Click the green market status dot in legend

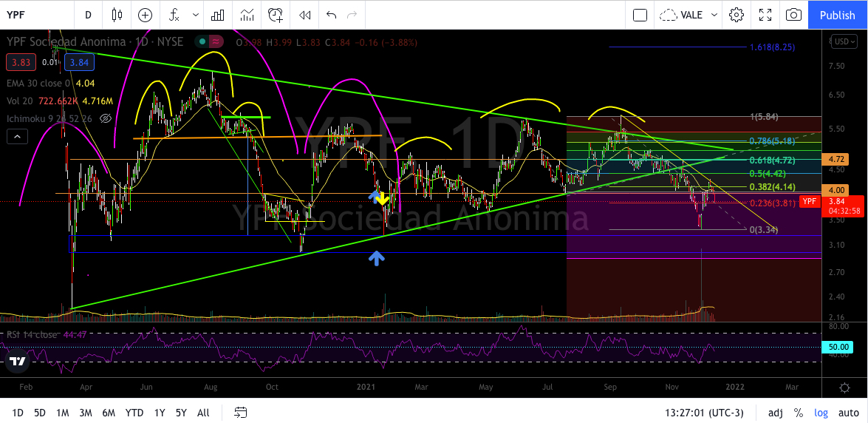click(x=202, y=41)
